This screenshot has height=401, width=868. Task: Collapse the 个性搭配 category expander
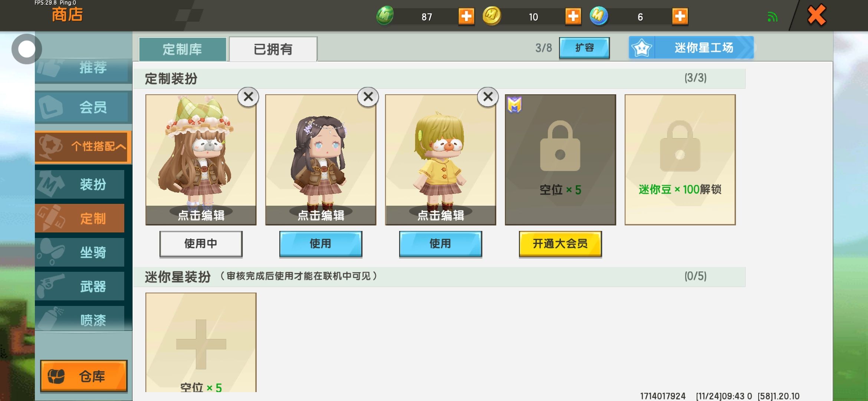[83, 147]
